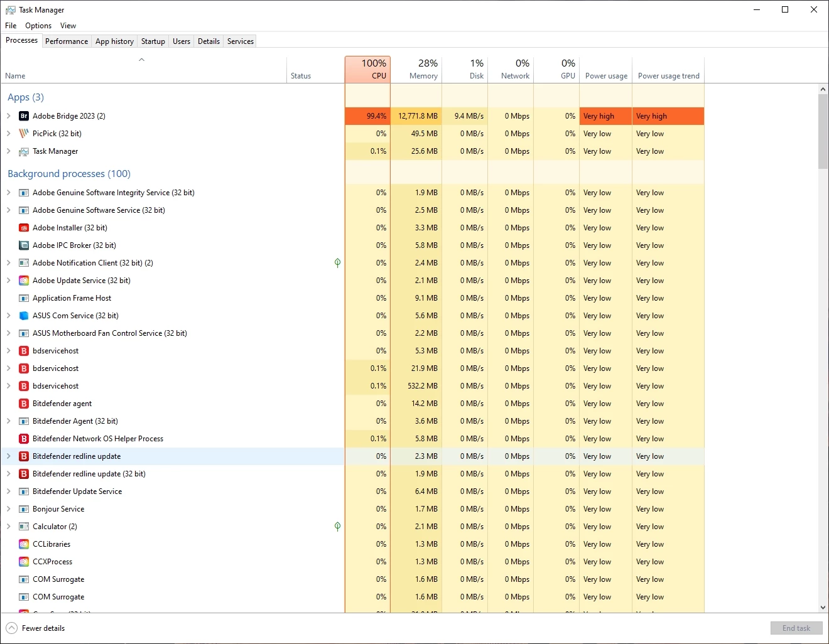Click the Application Frame Host icon
The image size is (829, 644).
pyautogui.click(x=24, y=298)
